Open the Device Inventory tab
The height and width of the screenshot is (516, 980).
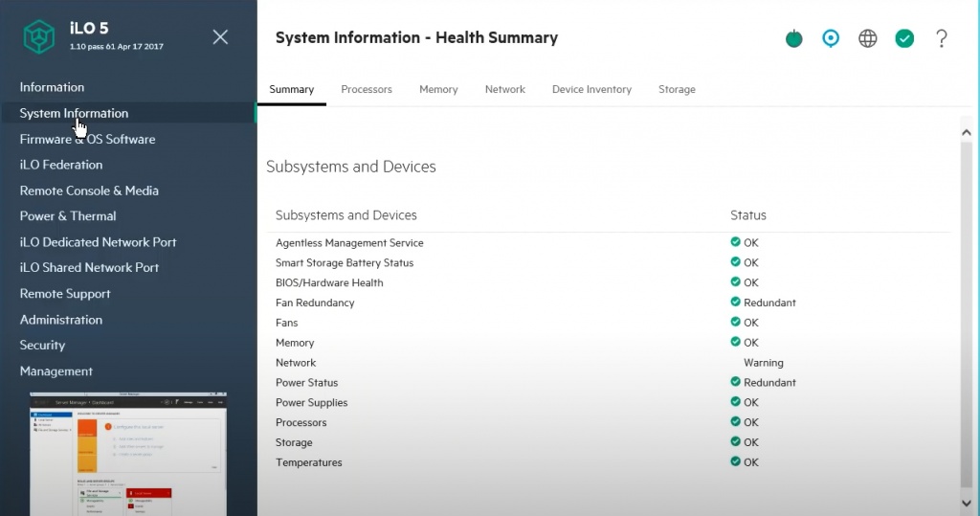pyautogui.click(x=591, y=89)
